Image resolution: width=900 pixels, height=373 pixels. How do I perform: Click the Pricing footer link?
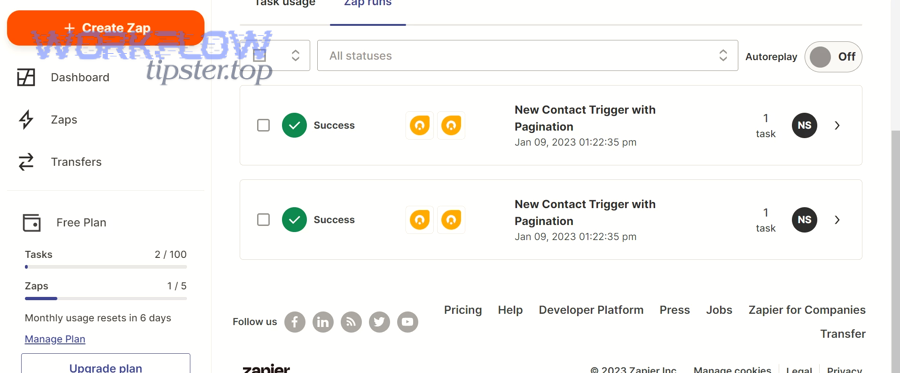pyautogui.click(x=463, y=310)
